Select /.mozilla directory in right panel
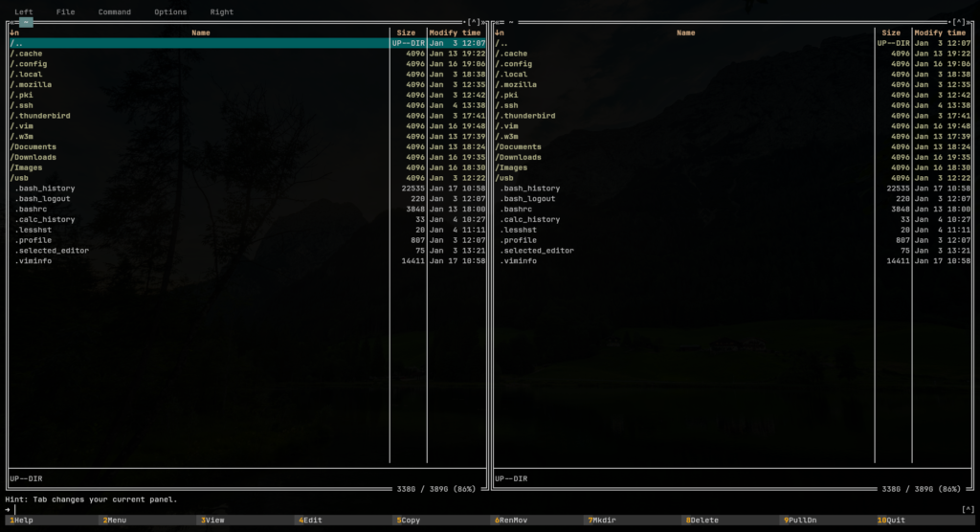This screenshot has height=532, width=980. click(x=732, y=84)
